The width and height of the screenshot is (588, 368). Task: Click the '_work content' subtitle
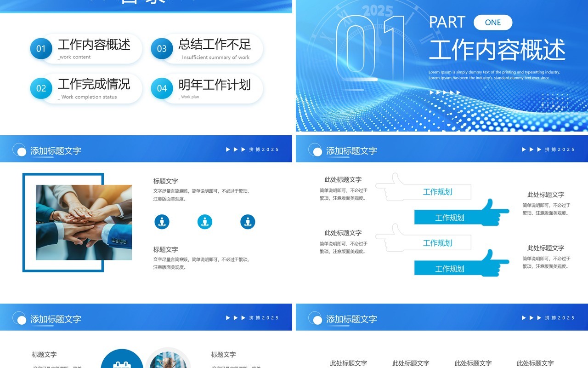[x=74, y=57]
